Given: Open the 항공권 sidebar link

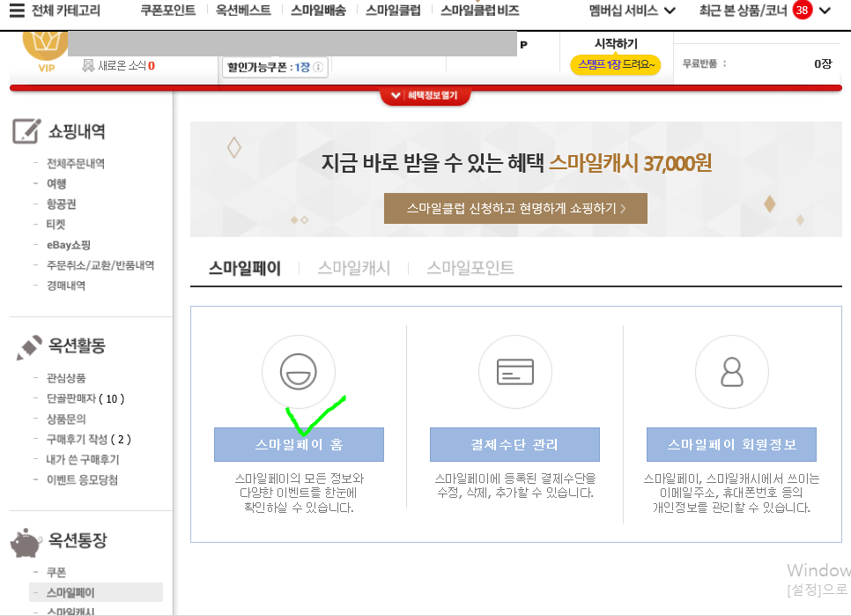Looking at the screenshot, I should pyautogui.click(x=62, y=204).
